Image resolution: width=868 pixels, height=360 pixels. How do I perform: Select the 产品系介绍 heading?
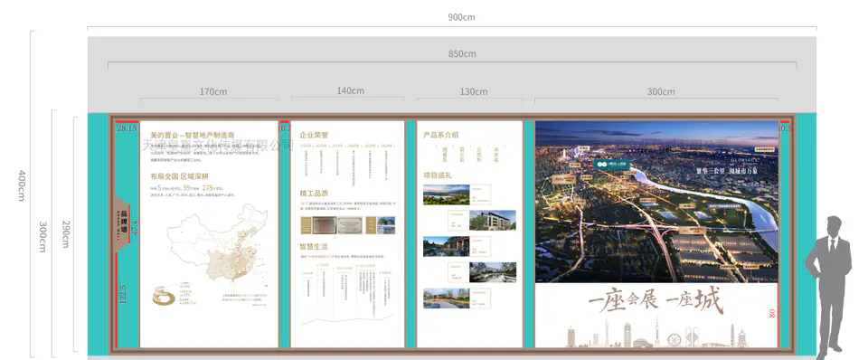coord(440,135)
